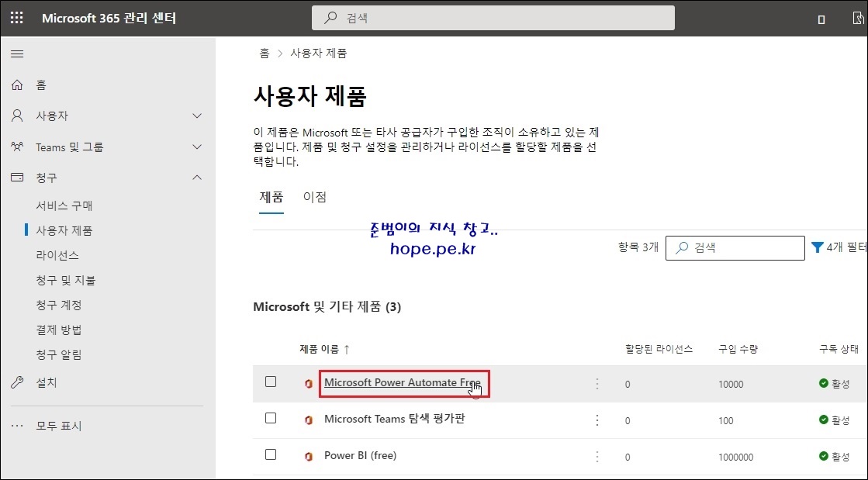Open more actions for Power BI (free)

[597, 456]
